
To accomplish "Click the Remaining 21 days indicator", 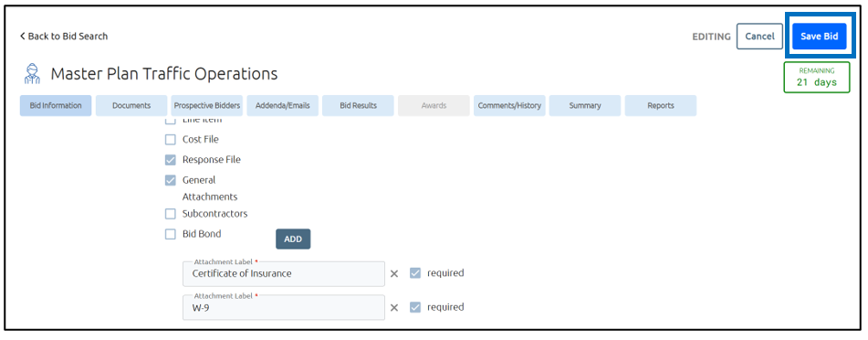I will [817, 77].
